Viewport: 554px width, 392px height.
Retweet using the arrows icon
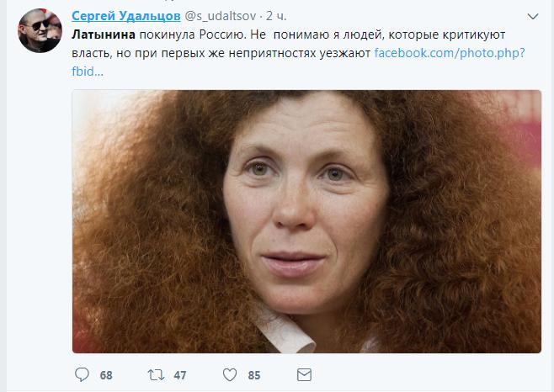pyautogui.click(x=156, y=374)
